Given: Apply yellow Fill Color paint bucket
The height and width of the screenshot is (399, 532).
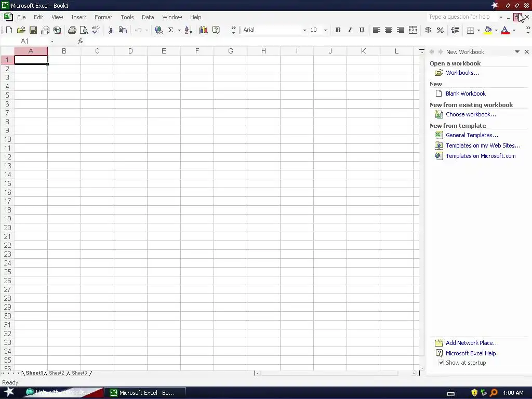Looking at the screenshot, I should tap(488, 30).
